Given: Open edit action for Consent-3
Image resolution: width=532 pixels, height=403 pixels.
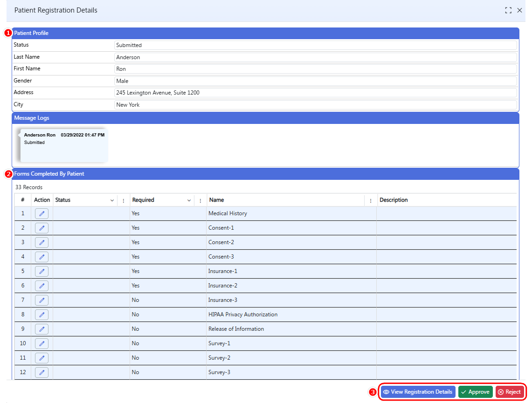Looking at the screenshot, I should click(42, 257).
